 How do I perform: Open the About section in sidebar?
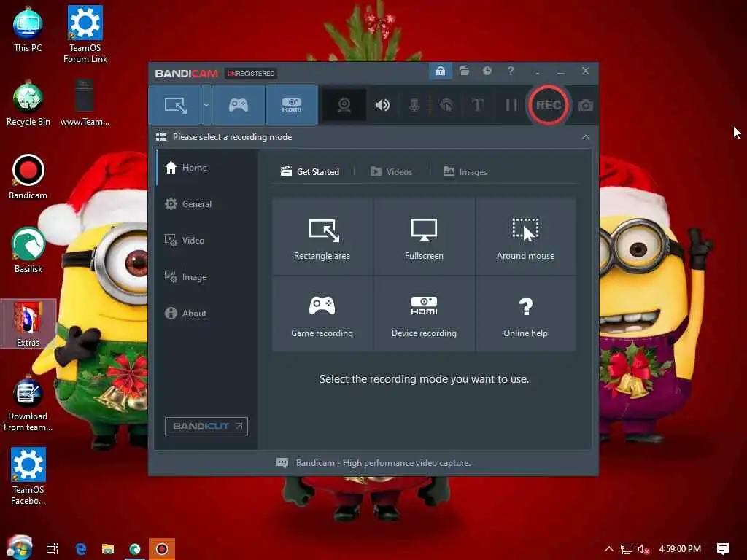(206, 314)
